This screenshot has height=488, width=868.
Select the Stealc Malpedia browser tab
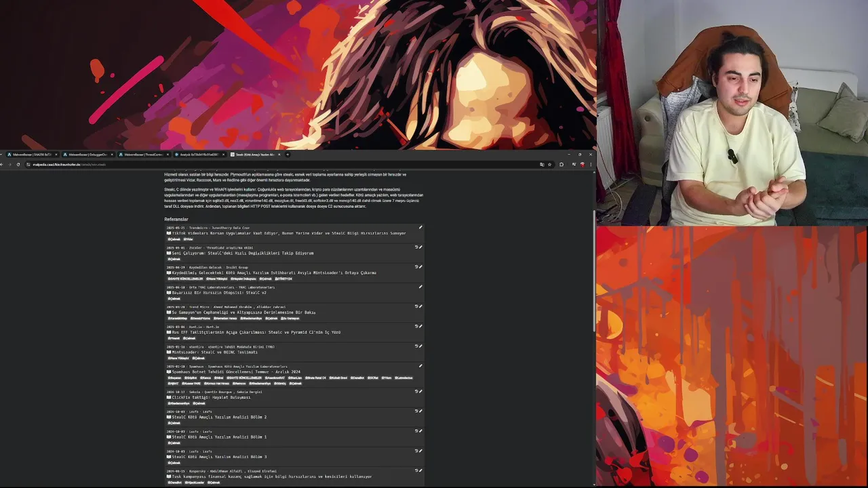[256, 155]
